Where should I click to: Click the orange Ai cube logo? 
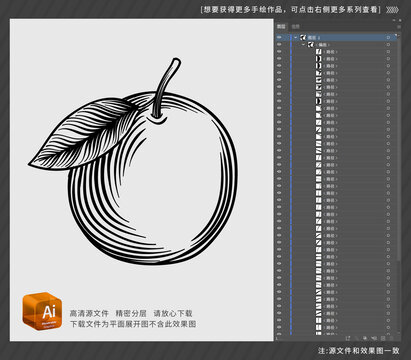42,311
